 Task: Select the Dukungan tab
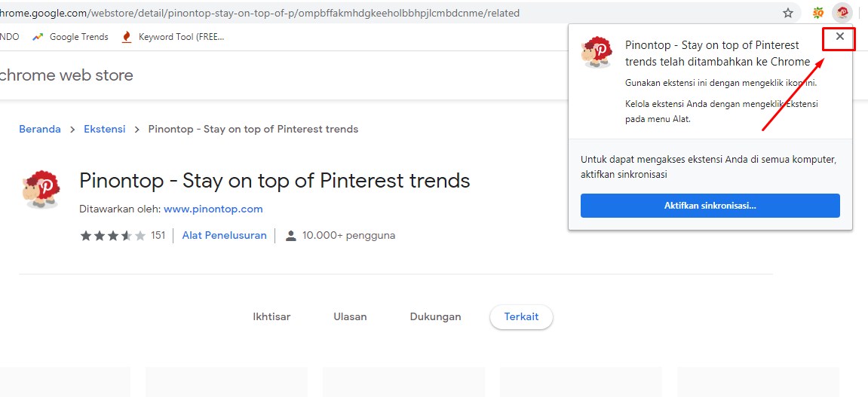435,316
